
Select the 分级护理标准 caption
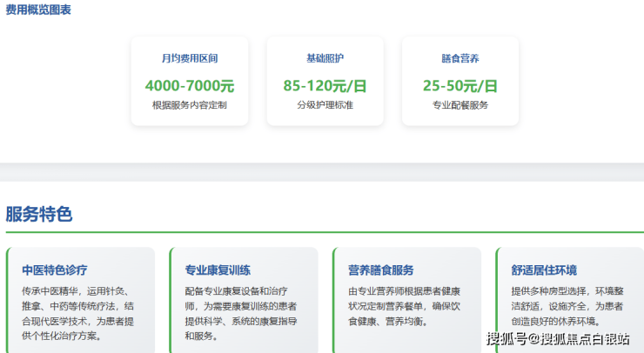click(325, 105)
